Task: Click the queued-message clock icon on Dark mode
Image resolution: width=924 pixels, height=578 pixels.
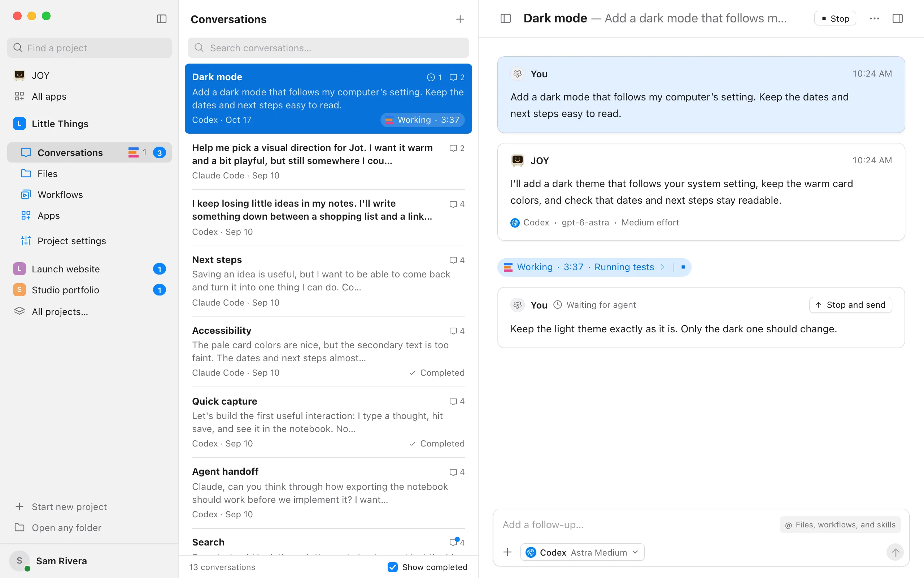Action: tap(431, 77)
